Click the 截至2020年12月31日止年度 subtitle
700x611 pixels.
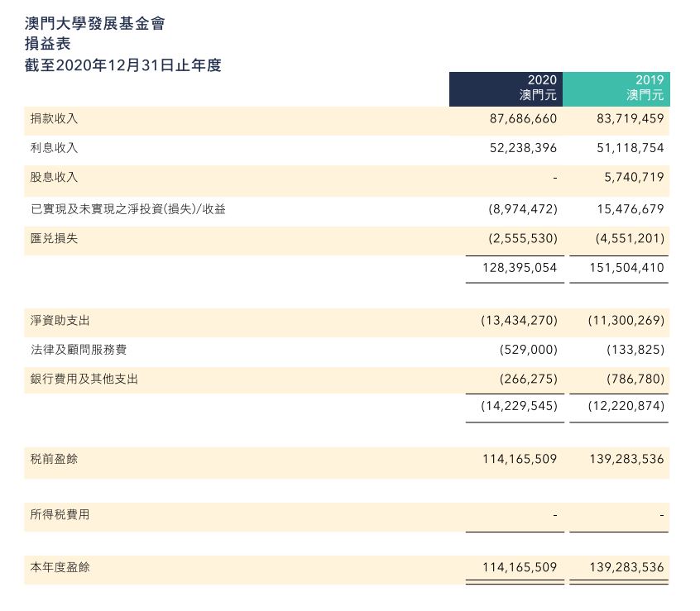coord(123,65)
